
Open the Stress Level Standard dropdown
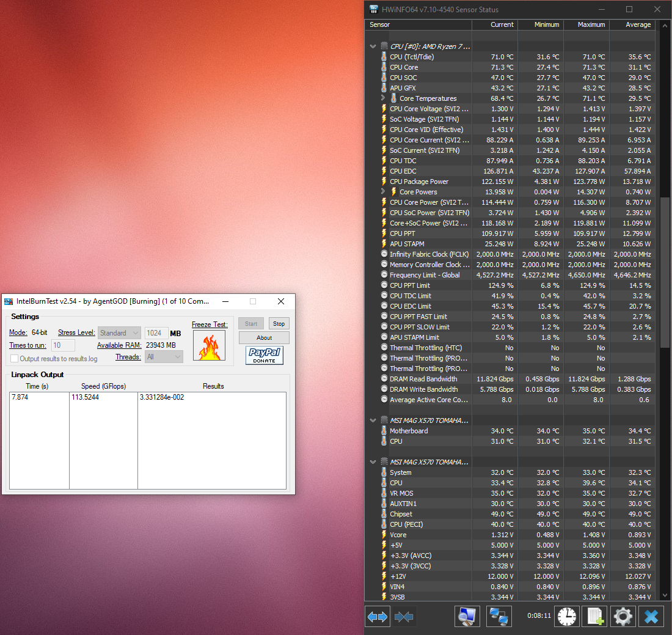pos(119,332)
